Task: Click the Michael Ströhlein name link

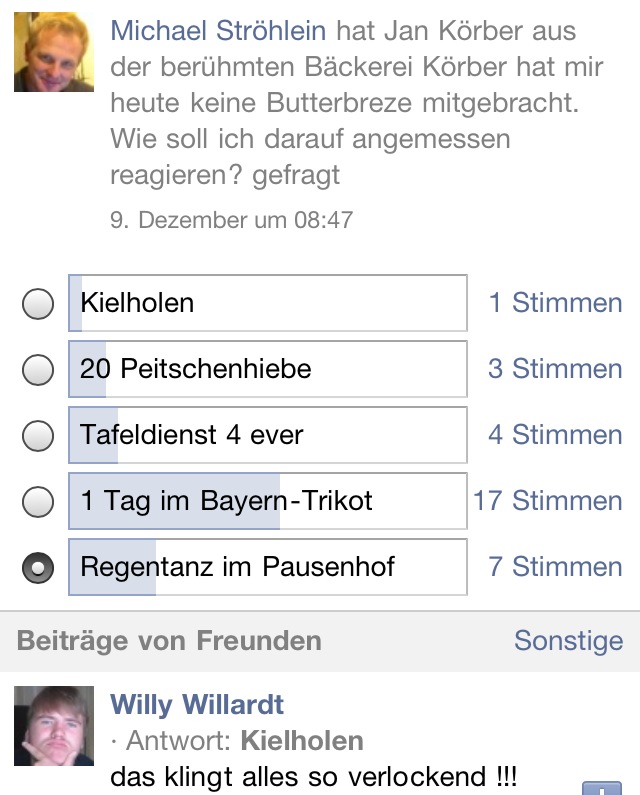Action: [x=218, y=30]
